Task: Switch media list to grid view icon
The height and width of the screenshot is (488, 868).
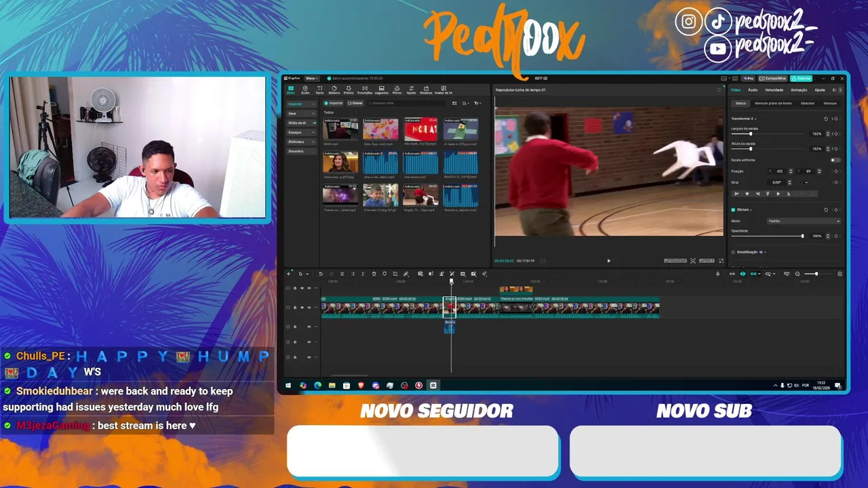Action: (x=454, y=103)
